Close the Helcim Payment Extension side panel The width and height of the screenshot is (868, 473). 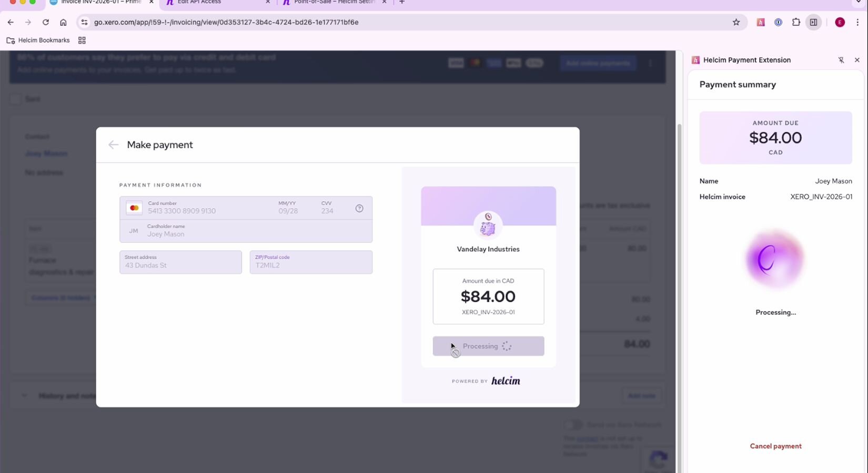(x=857, y=60)
